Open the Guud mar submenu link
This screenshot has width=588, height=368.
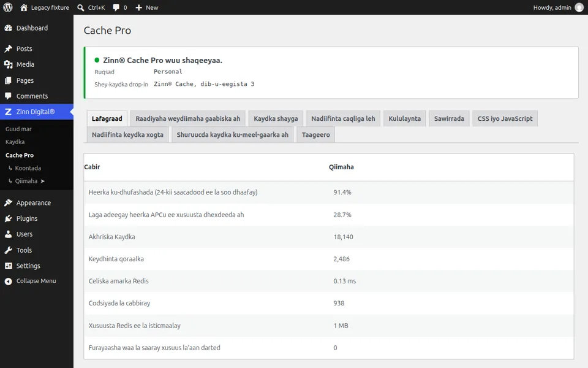[x=18, y=129]
